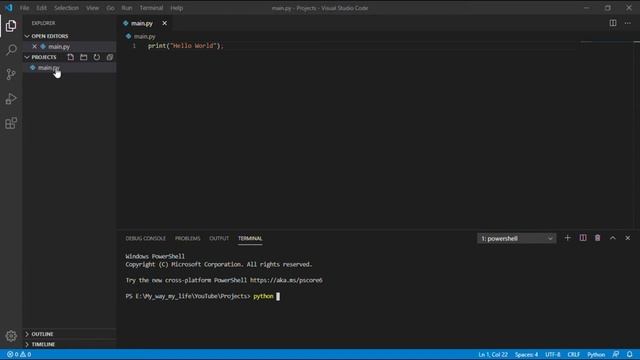Expand the Timeline section
The image size is (640, 360).
pos(27,344)
